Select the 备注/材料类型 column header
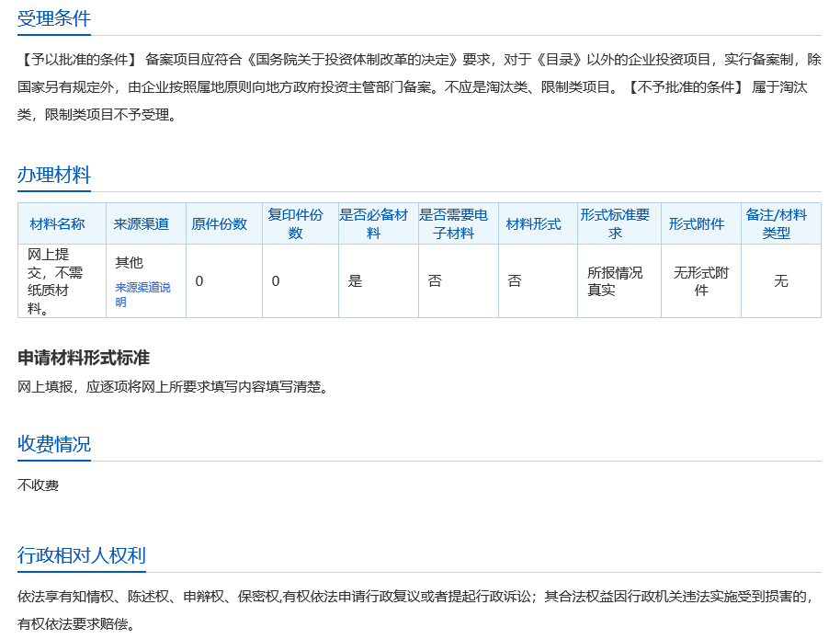Image resolution: width=840 pixels, height=639 pixels. (777, 223)
